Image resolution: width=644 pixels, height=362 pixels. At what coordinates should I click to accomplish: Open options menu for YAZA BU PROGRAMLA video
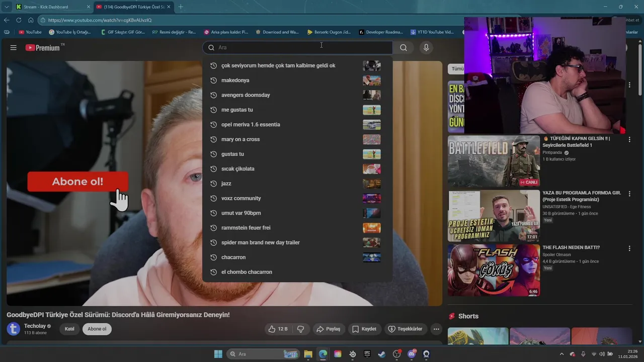[x=629, y=194]
